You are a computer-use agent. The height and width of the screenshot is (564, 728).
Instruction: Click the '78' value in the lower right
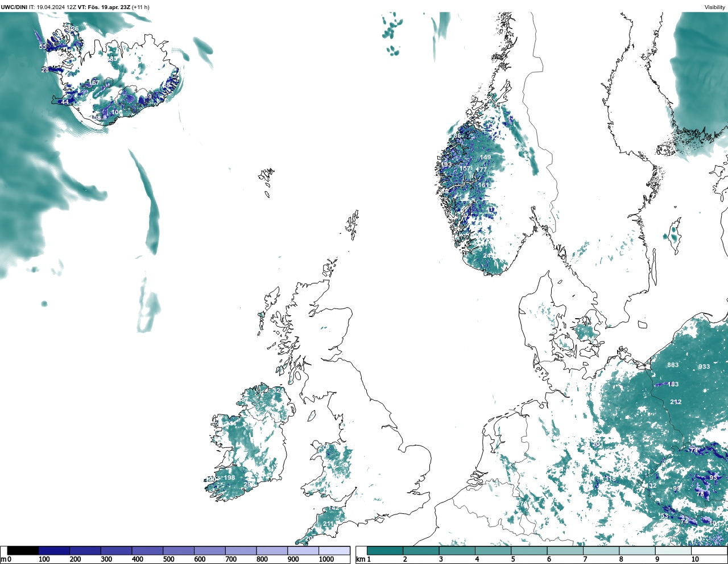click(x=700, y=495)
